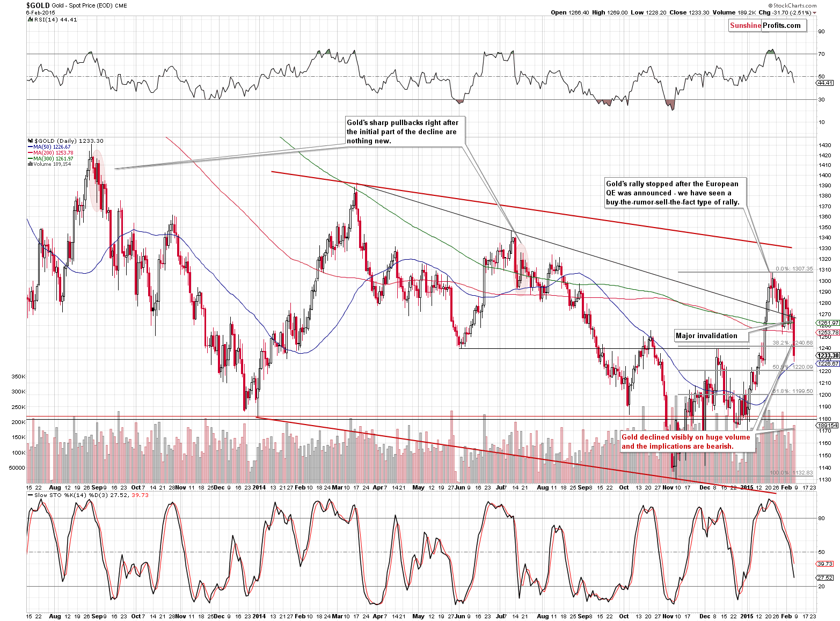Click the 1430 price axis label
Screen dimensions: 840x621
(825, 145)
